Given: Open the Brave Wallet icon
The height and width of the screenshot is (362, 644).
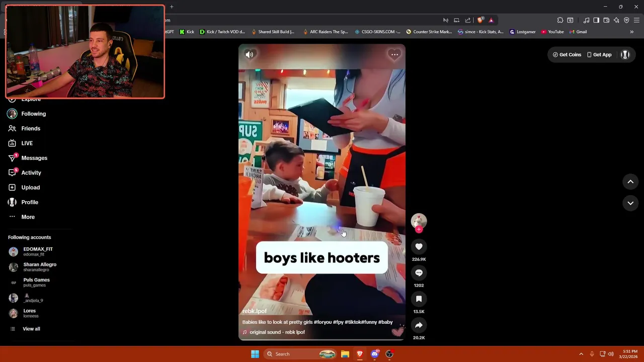Looking at the screenshot, I should (x=606, y=20).
